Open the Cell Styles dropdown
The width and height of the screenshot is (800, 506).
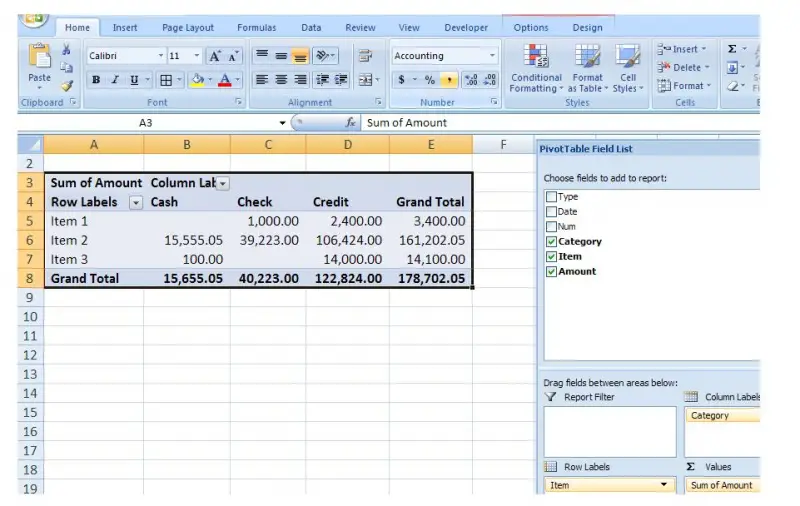(628, 69)
